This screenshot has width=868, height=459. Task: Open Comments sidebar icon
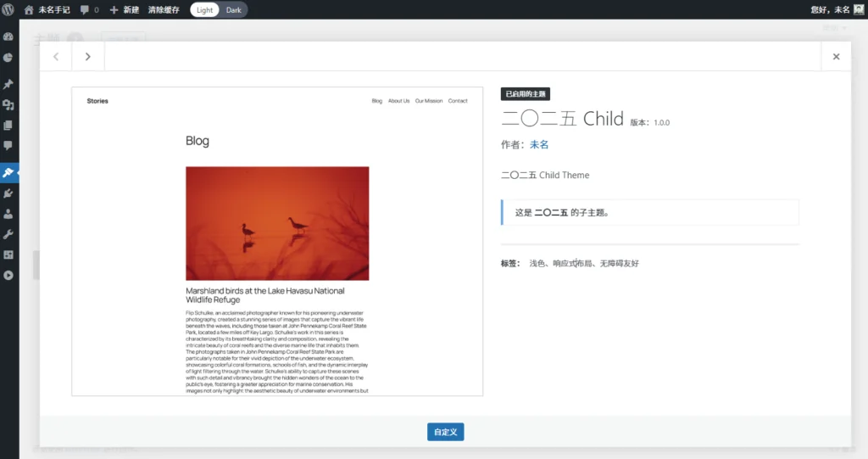pos(8,145)
